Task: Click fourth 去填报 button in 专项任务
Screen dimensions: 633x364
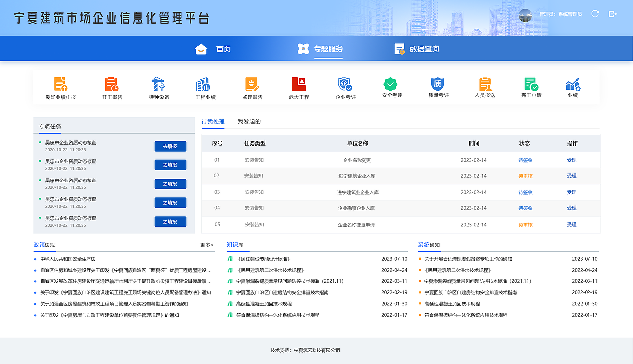Action: pos(171,203)
